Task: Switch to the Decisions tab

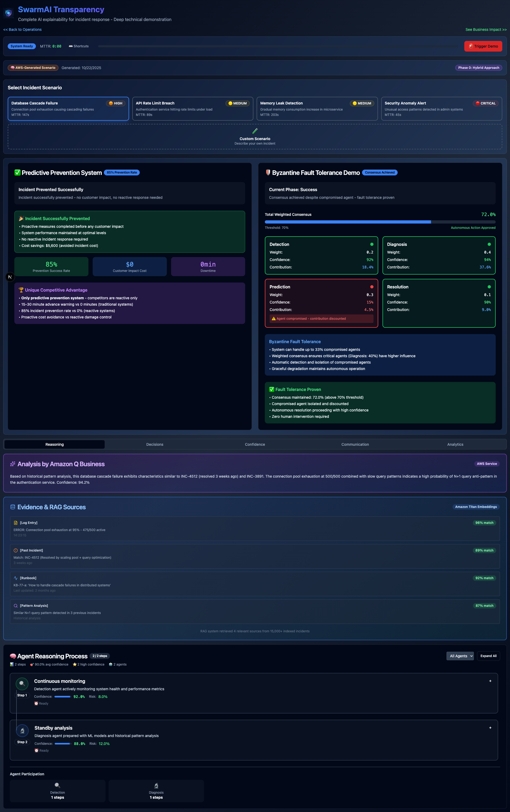Action: [x=155, y=444]
